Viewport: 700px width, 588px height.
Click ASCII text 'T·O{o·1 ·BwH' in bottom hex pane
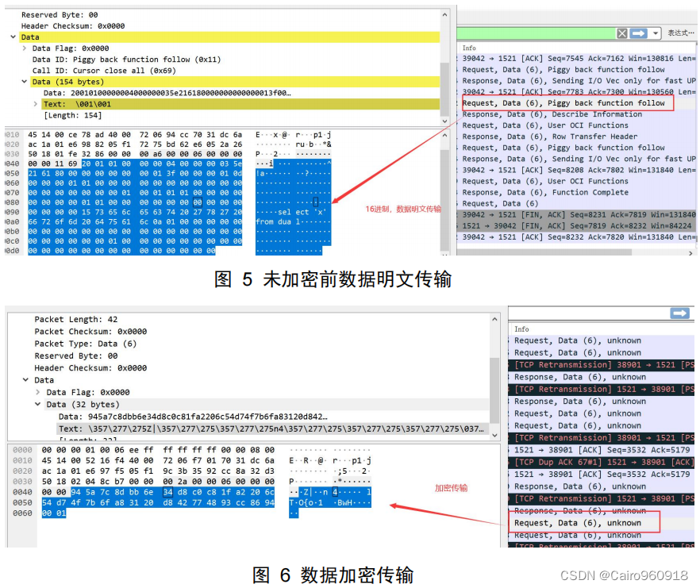click(x=330, y=503)
